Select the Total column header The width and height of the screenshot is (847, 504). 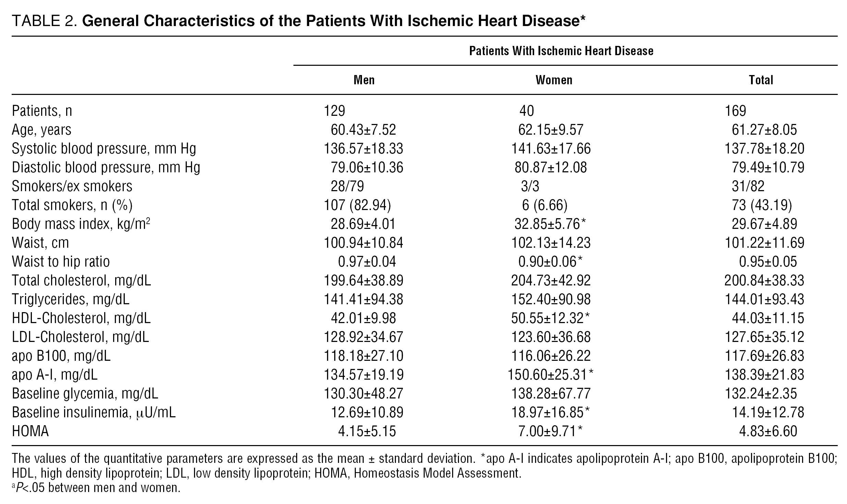pyautogui.click(x=761, y=80)
